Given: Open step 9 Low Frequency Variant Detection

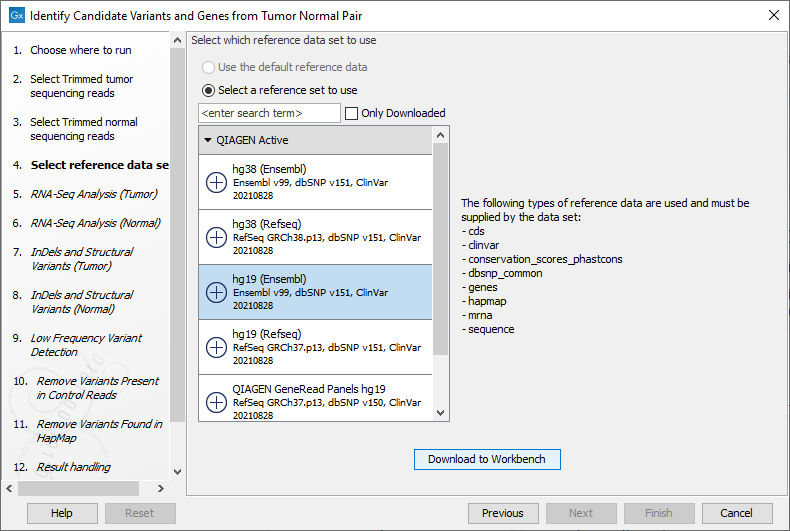Looking at the screenshot, I should pos(86,345).
